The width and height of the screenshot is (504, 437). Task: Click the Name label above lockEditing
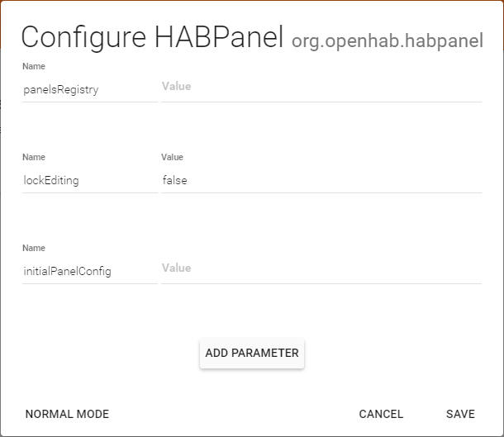[34, 157]
